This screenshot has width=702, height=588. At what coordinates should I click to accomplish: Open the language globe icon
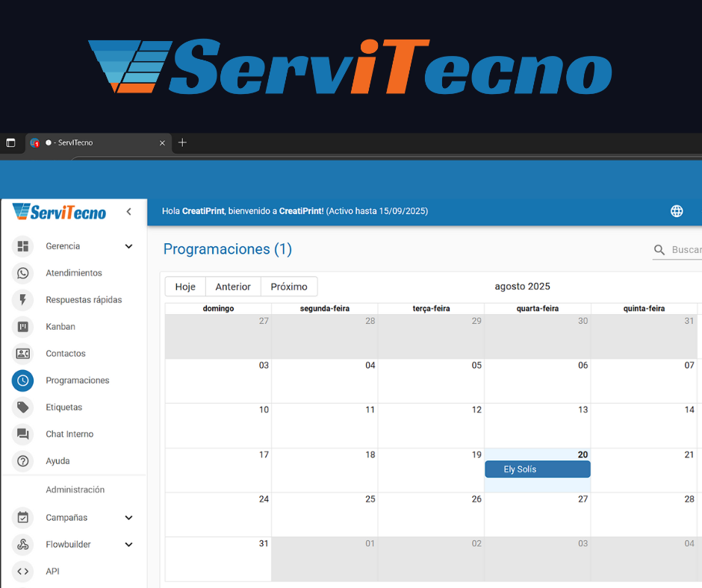pyautogui.click(x=677, y=211)
